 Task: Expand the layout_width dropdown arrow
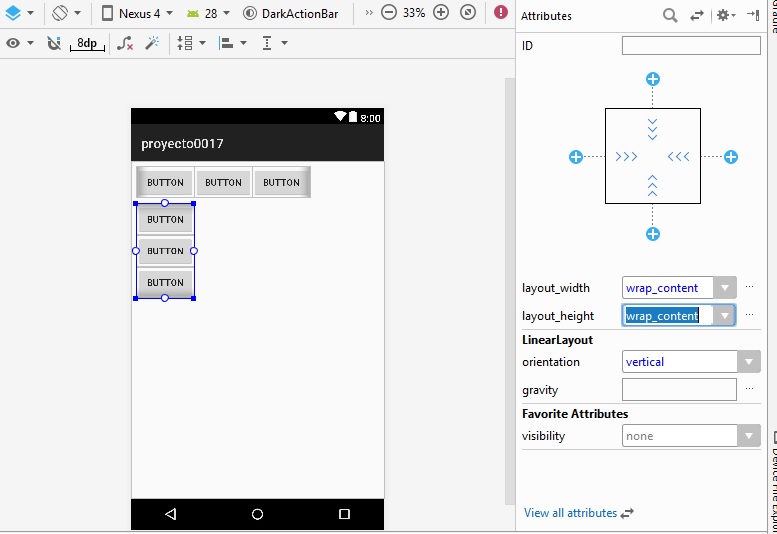pos(726,288)
